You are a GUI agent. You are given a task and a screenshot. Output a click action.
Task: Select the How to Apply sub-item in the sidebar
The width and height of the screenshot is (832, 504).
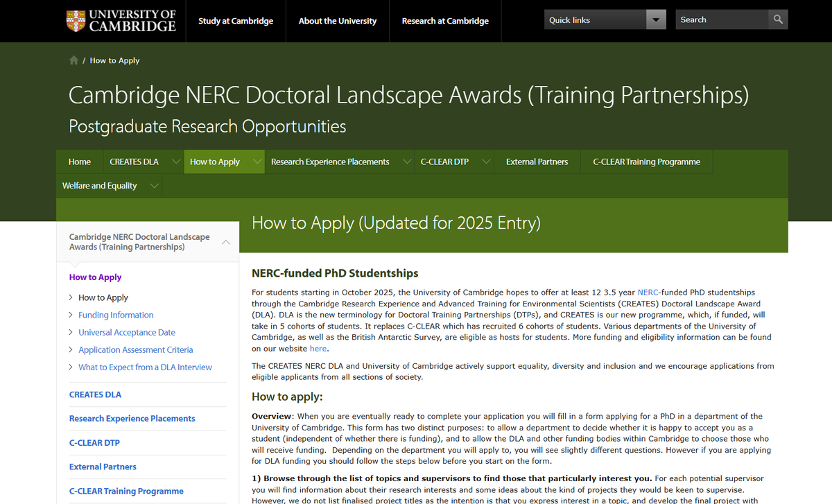click(x=103, y=297)
